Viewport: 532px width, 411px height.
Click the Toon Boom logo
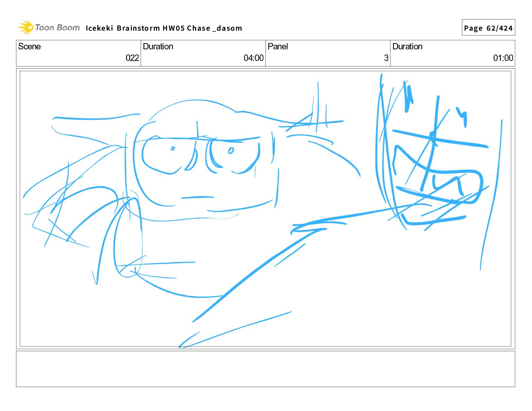pos(48,27)
